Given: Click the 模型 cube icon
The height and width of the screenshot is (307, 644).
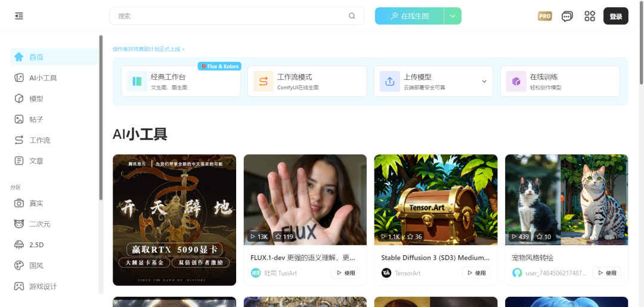Looking at the screenshot, I should click(19, 98).
